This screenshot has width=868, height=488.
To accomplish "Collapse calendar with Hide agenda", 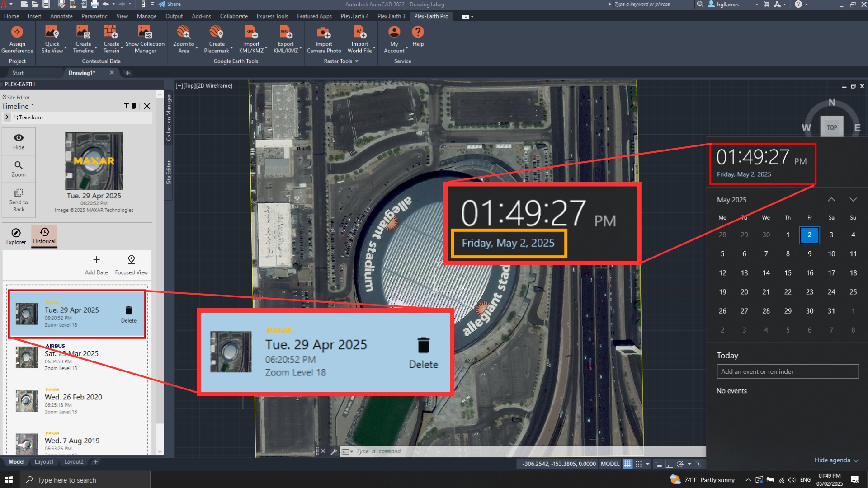I will pyautogui.click(x=836, y=460).
